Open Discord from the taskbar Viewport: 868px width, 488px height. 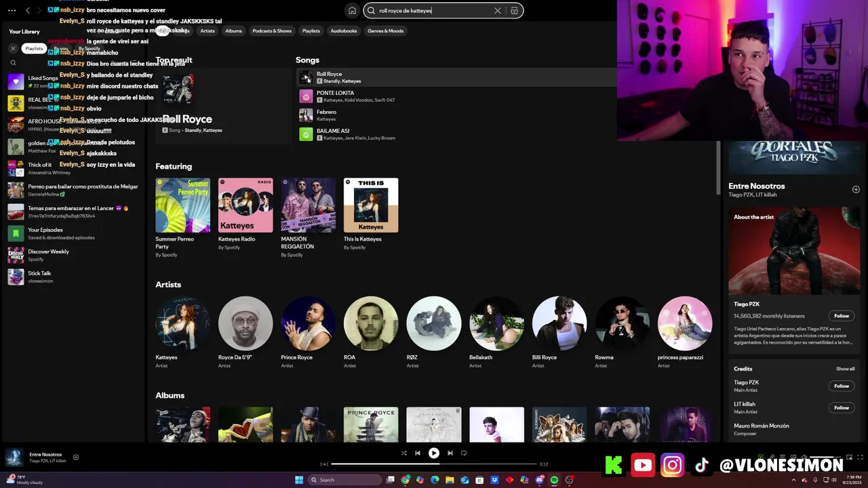point(539,480)
